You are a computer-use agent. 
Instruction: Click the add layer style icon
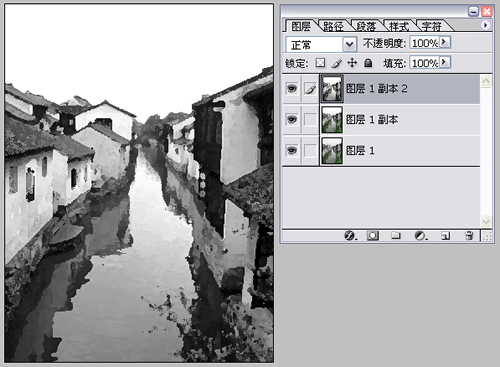point(350,236)
